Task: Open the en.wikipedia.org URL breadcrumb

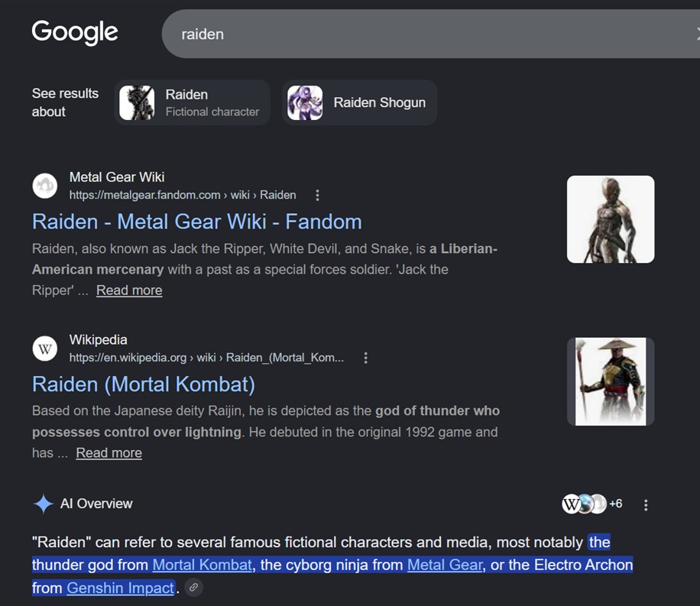Action: [x=206, y=358]
